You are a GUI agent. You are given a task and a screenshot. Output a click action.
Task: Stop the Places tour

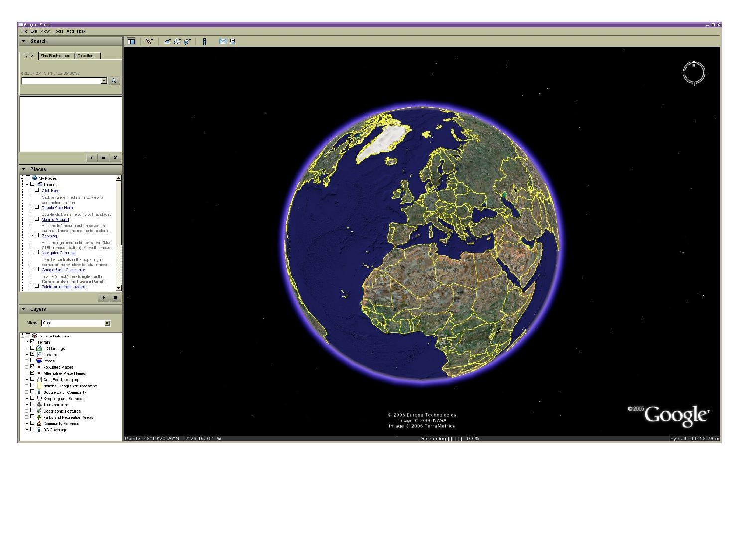pos(115,298)
